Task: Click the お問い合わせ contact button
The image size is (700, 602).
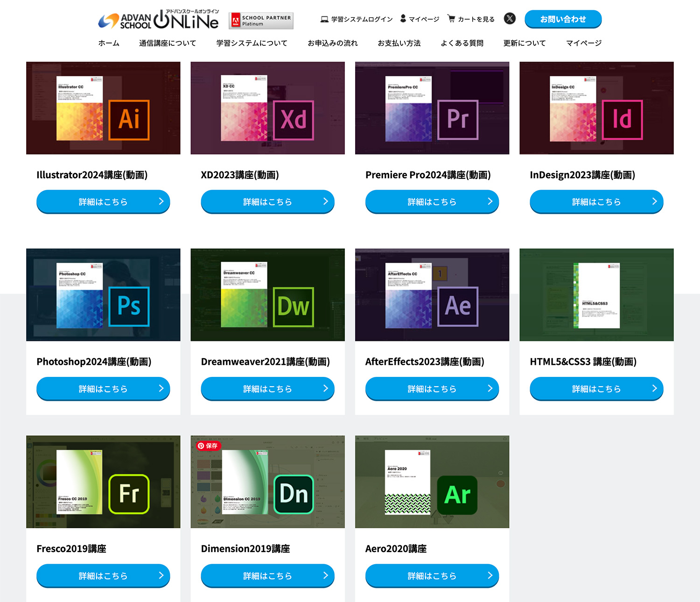Action: [563, 19]
